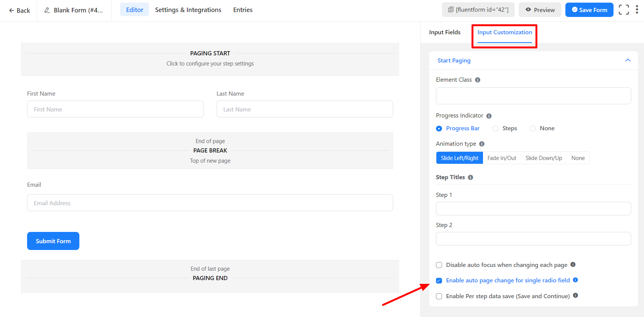Uncheck Enable auto page change checkbox
This screenshot has width=644, height=317.
439,280
